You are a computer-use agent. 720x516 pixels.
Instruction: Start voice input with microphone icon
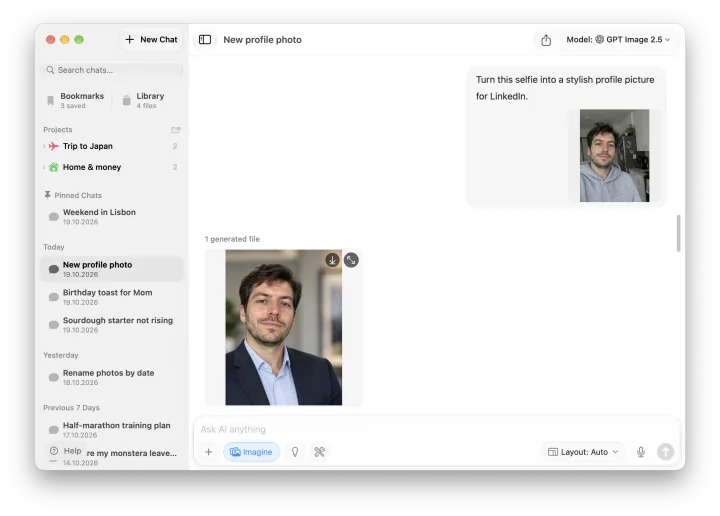click(x=641, y=452)
